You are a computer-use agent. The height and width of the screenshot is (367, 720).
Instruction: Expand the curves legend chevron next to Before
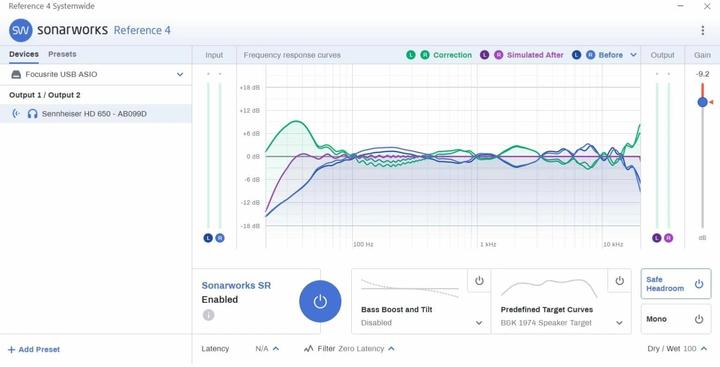click(x=633, y=55)
